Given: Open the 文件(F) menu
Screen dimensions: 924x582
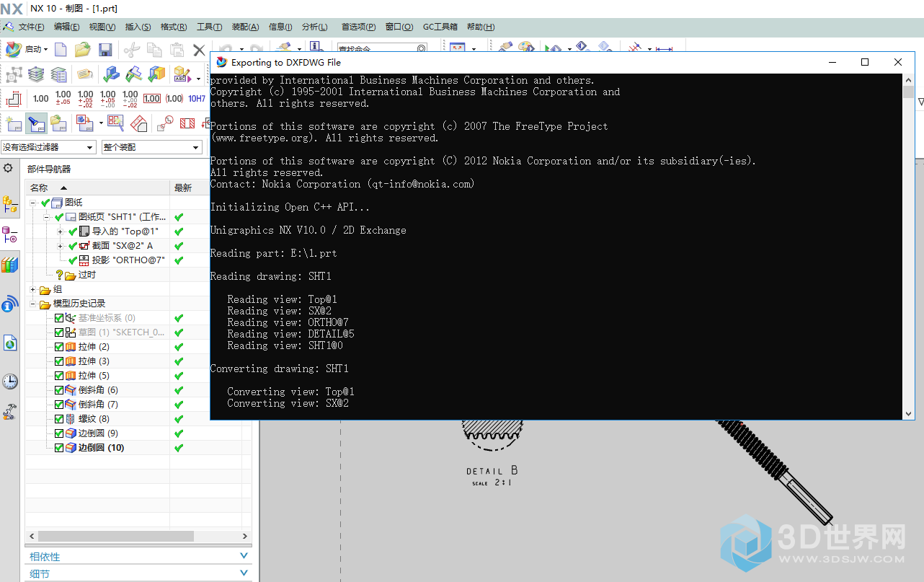Looking at the screenshot, I should point(31,27).
